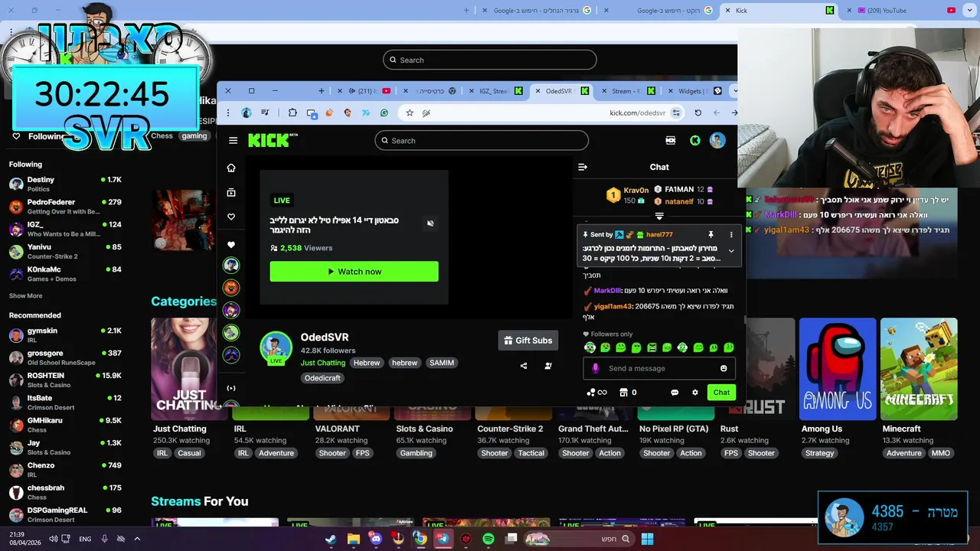980x551 pixels.
Task: Open the chat bubble icon beside gear
Action: pyautogui.click(x=675, y=393)
